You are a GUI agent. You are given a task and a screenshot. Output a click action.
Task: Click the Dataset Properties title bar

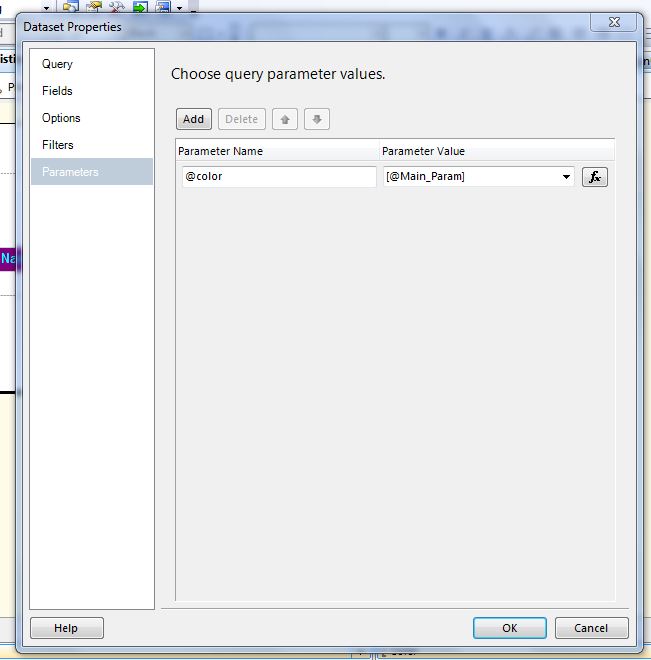[x=300, y=27]
